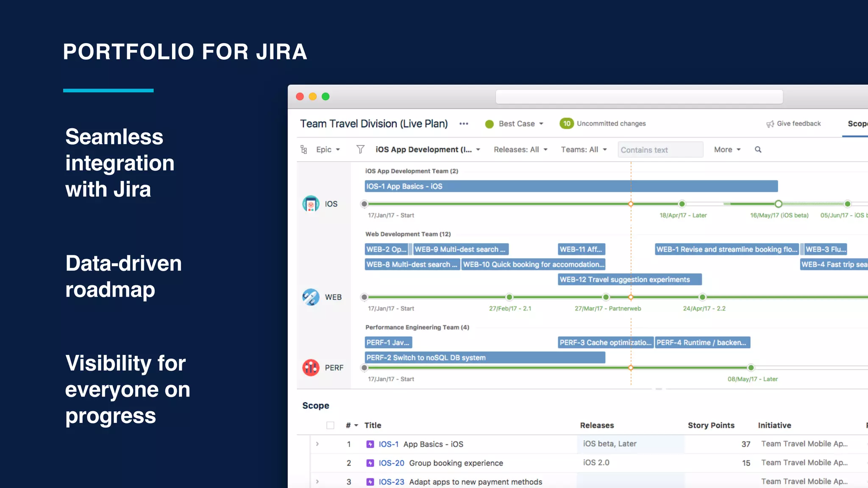Click the 08/May/17 Later marker on PERF
This screenshot has width=868, height=488.
coord(751,368)
